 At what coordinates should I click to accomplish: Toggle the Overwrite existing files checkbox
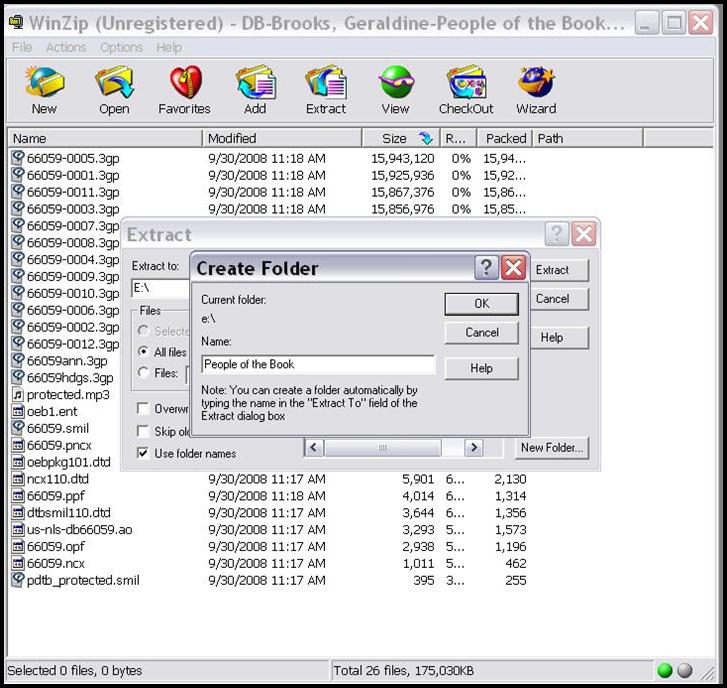143,408
